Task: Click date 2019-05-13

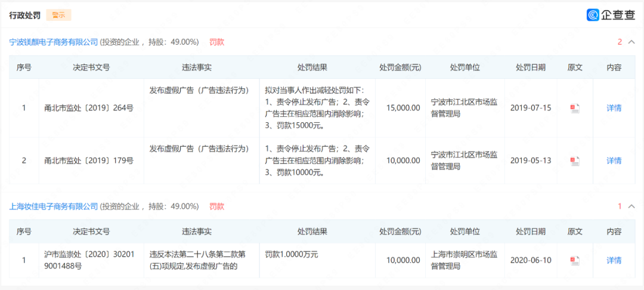Action: [531, 161]
